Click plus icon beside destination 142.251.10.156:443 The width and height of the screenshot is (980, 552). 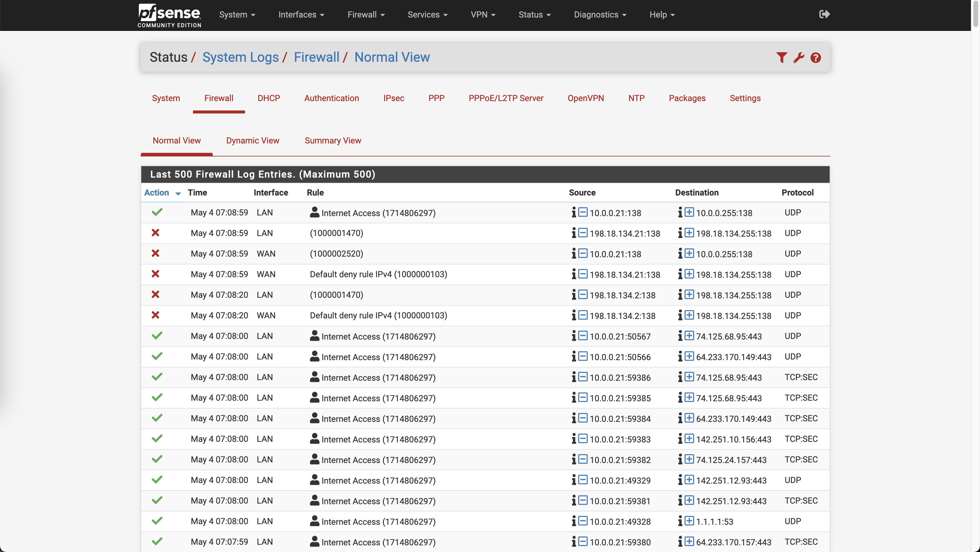coord(689,439)
